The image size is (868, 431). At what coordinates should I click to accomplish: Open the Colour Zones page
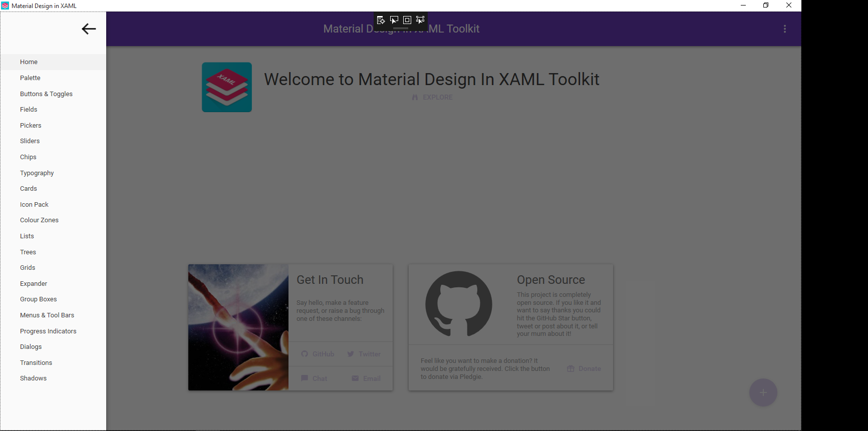[x=53, y=220]
